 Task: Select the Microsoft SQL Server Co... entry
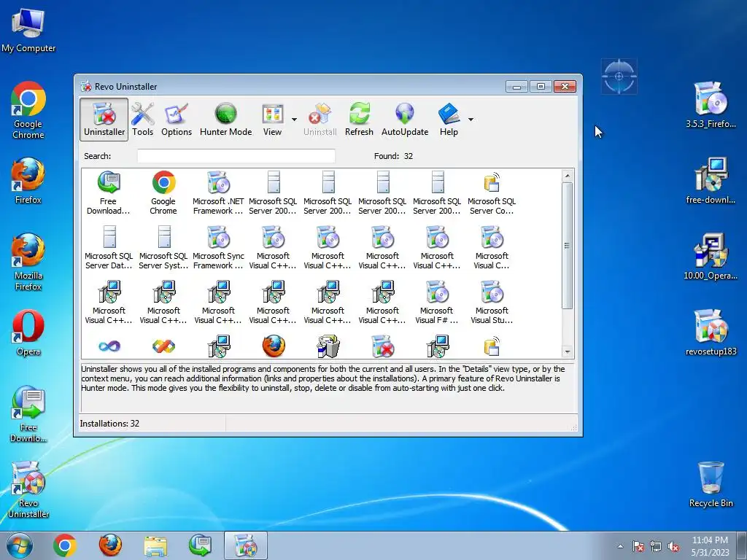[x=492, y=192]
